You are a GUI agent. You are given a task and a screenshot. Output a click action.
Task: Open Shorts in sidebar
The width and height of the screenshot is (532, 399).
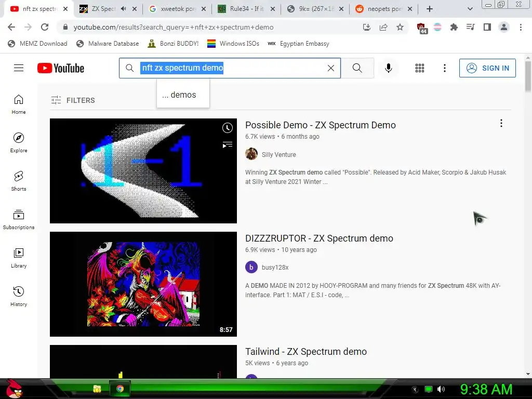click(19, 181)
